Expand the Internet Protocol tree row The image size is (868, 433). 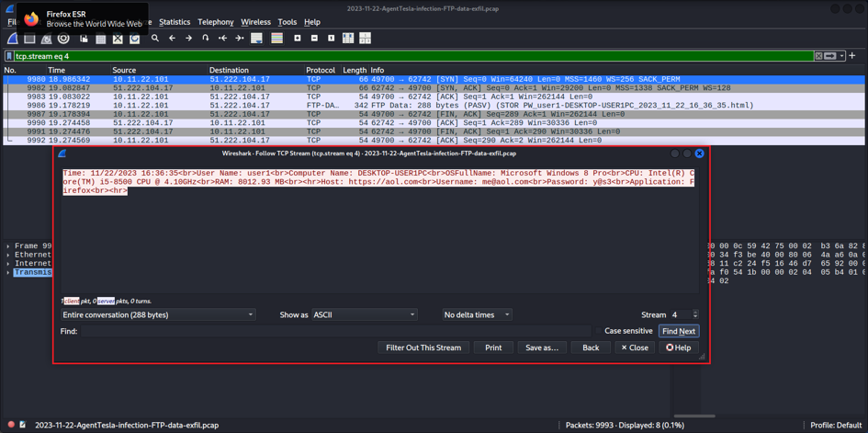pyautogui.click(x=8, y=264)
